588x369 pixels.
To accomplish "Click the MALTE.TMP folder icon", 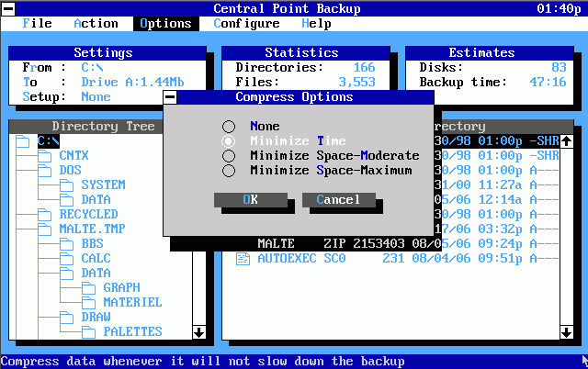I will (x=45, y=229).
